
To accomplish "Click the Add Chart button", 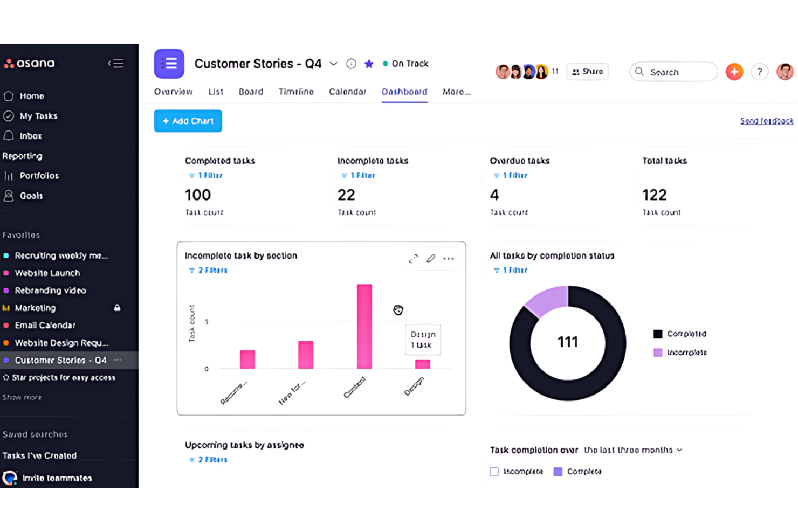I will coord(188,121).
